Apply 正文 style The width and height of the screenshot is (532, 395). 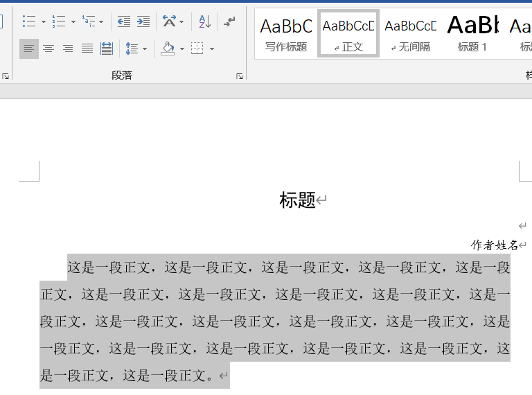point(348,34)
